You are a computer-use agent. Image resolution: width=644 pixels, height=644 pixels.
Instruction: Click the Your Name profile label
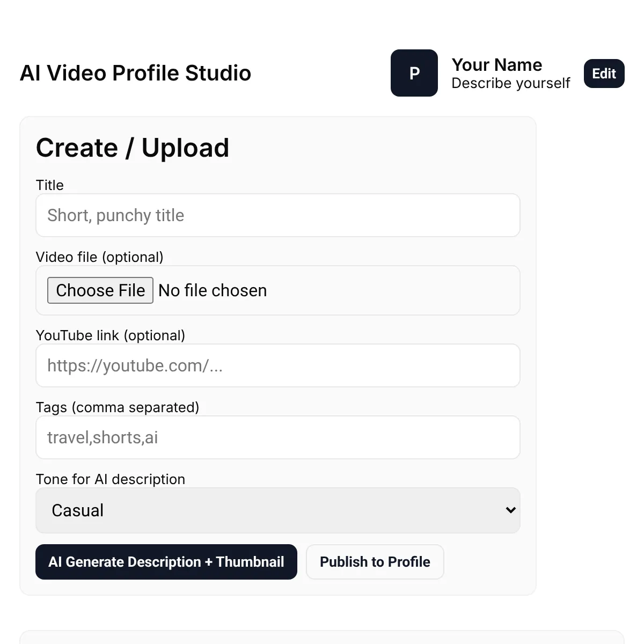[496, 64]
